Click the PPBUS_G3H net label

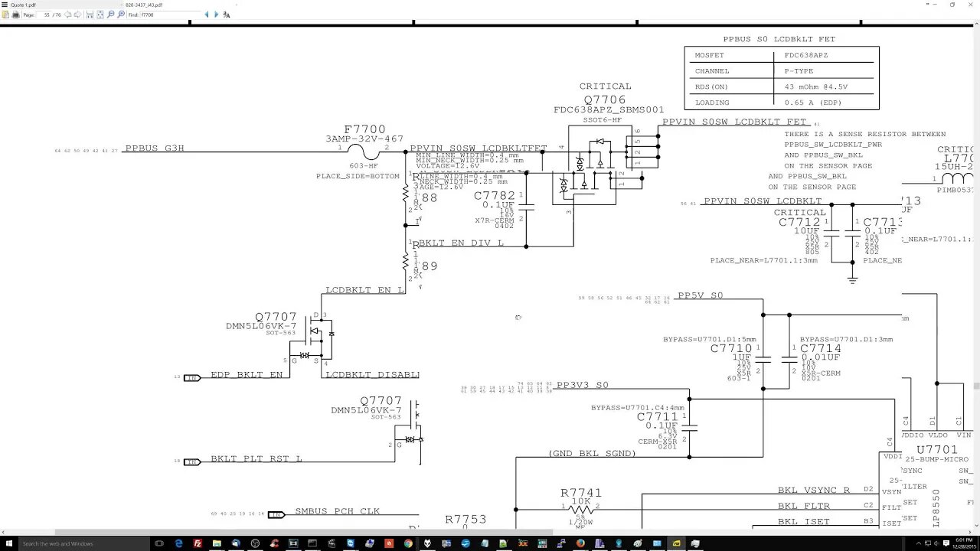pyautogui.click(x=155, y=148)
